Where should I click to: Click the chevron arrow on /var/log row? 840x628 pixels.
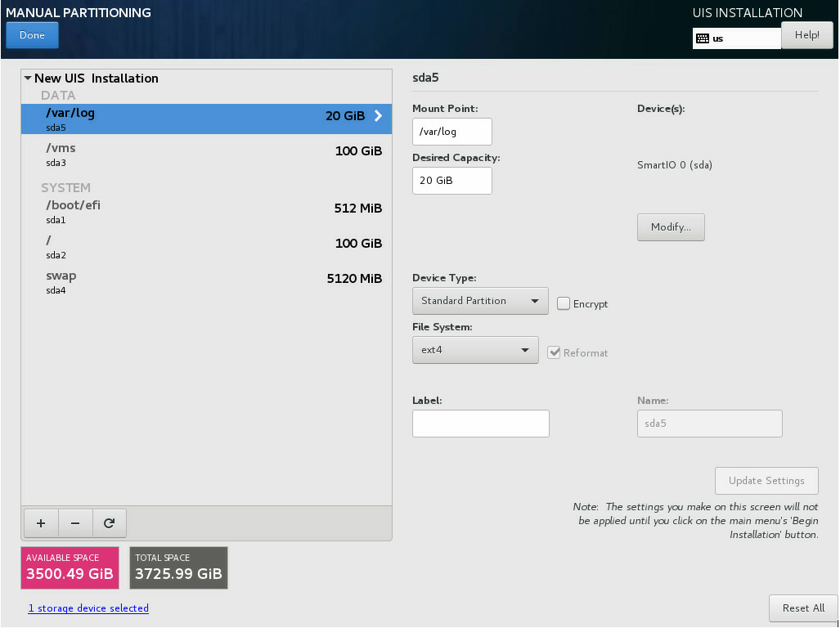coord(378,115)
